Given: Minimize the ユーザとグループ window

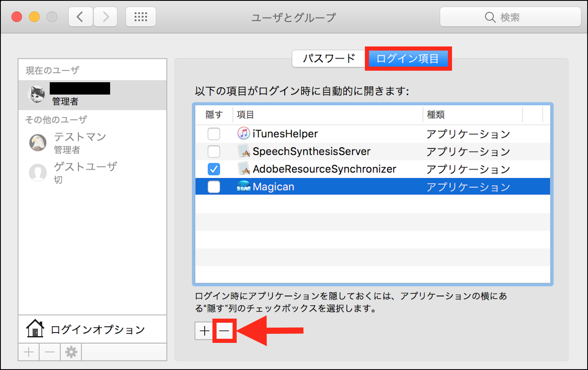Looking at the screenshot, I should pos(35,17).
